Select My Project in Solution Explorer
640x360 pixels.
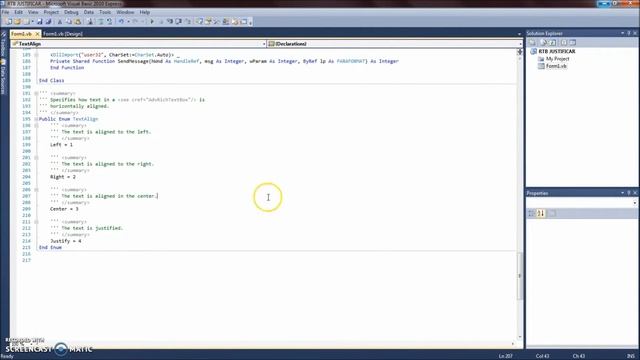coord(557,59)
